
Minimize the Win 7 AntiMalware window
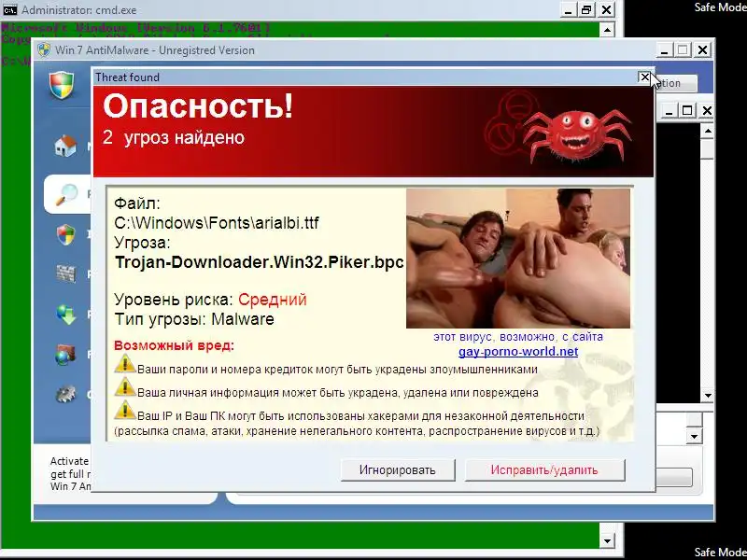pos(665,50)
